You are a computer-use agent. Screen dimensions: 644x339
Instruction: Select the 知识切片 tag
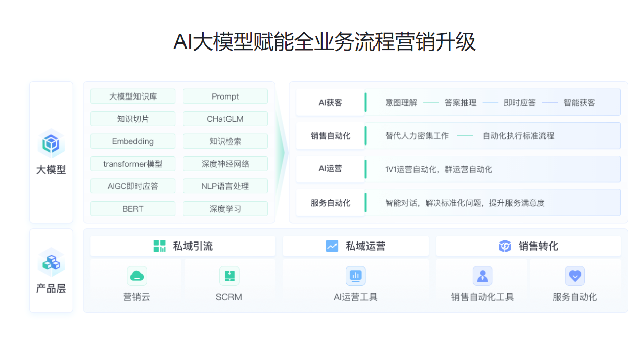133,119
